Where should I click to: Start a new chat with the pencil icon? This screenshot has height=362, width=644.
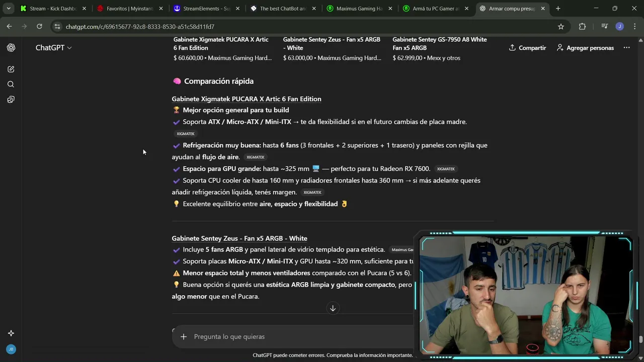[x=11, y=69]
